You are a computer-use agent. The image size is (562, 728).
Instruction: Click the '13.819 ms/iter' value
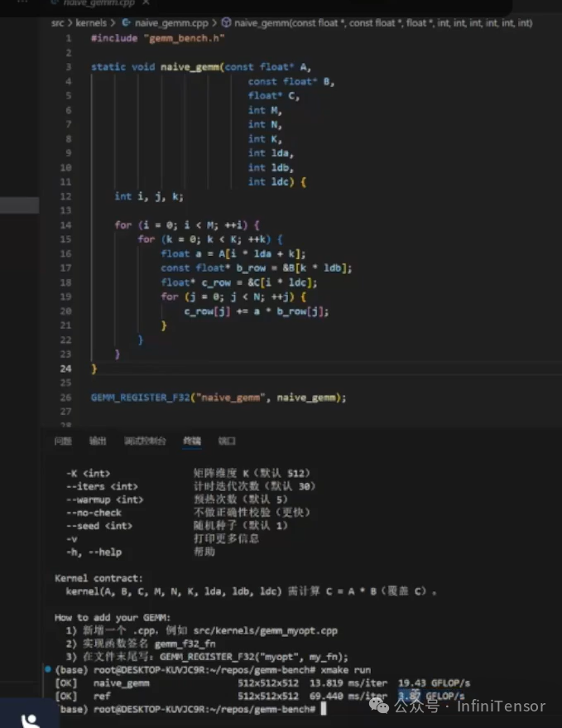tap(348, 683)
